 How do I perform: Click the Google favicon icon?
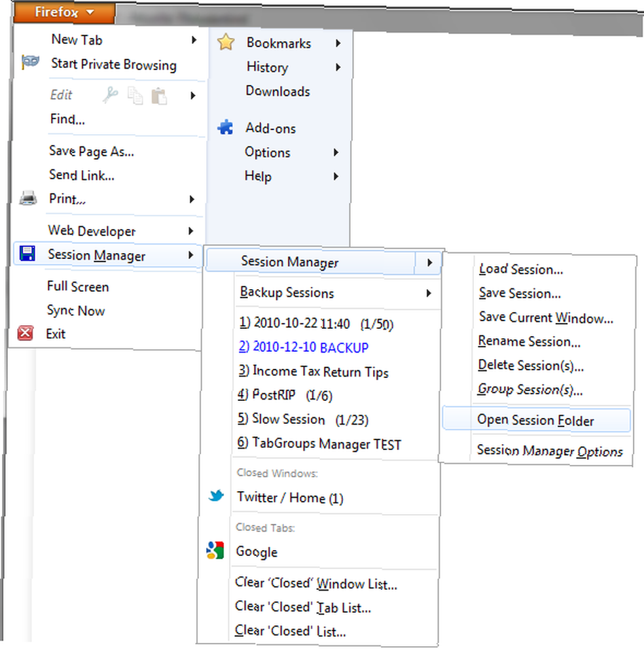[215, 550]
